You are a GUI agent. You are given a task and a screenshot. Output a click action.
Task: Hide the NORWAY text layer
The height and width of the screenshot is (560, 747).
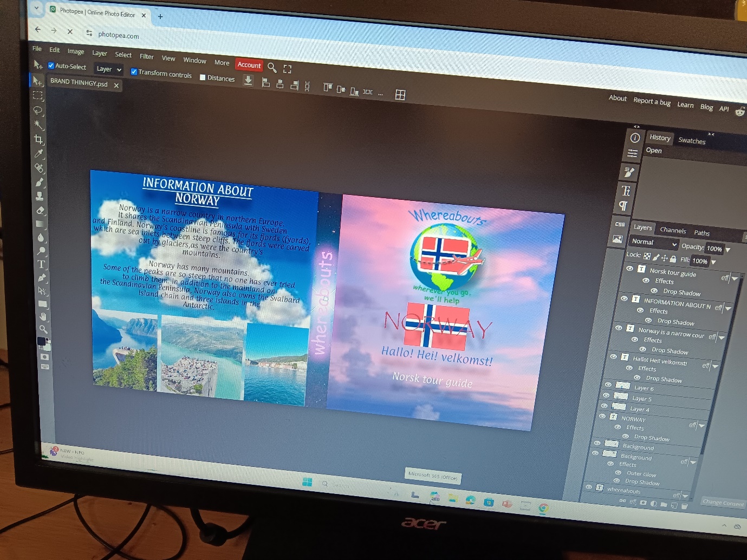pos(602,416)
